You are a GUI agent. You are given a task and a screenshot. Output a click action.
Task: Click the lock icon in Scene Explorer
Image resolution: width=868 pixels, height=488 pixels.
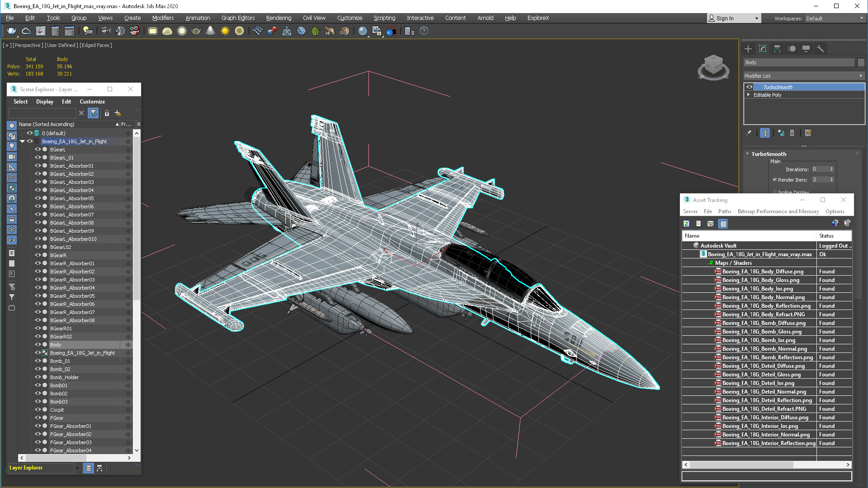click(x=107, y=113)
